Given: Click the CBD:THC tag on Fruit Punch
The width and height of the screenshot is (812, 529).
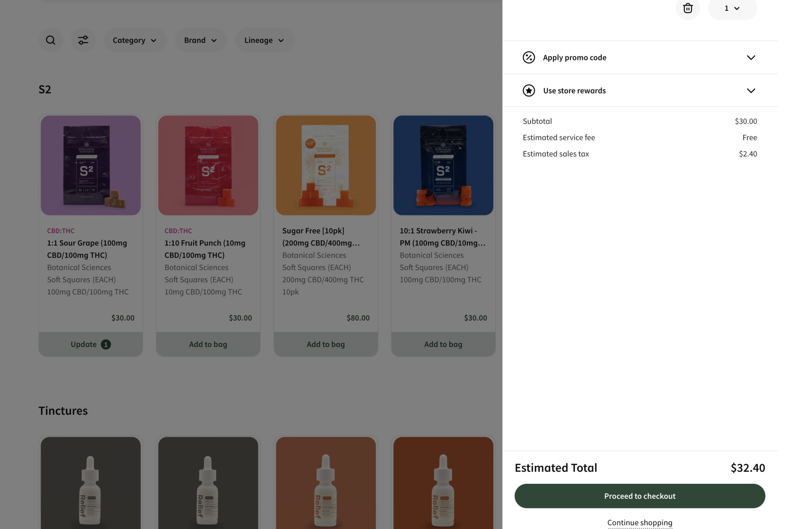Looking at the screenshot, I should point(178,230).
